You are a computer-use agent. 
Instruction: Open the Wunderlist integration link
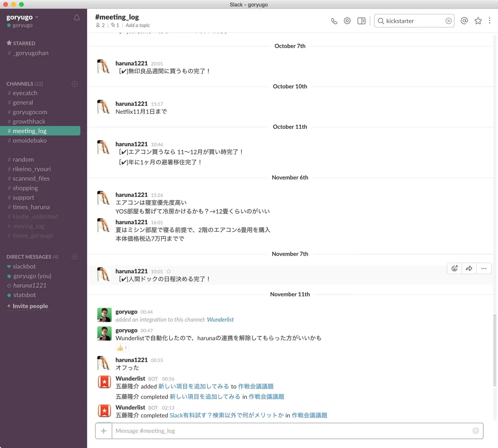pyautogui.click(x=220, y=320)
